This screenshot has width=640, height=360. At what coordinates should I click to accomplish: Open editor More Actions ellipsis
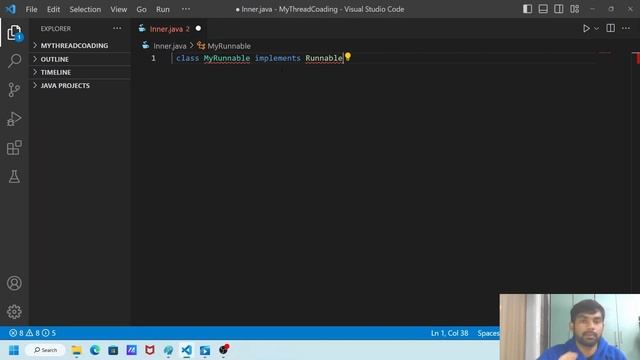coord(626,28)
